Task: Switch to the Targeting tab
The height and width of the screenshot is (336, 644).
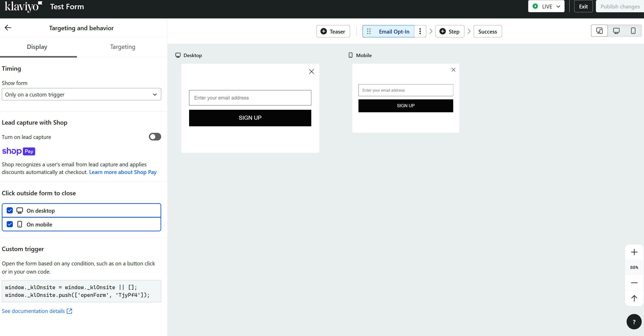Action: (123, 47)
